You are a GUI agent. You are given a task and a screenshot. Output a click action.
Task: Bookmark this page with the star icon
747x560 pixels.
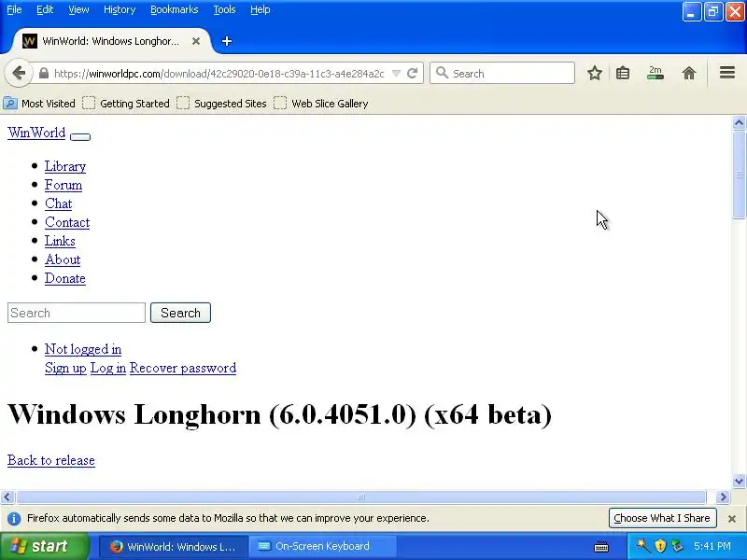(594, 74)
